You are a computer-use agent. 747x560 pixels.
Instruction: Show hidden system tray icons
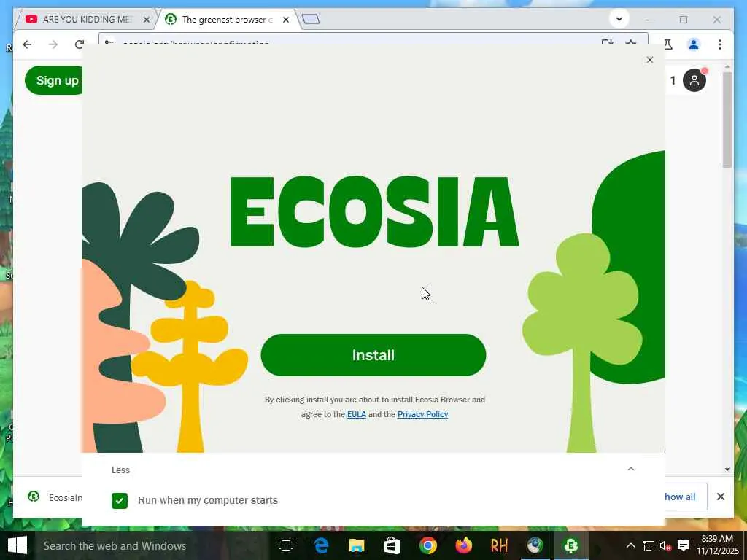[631, 545]
